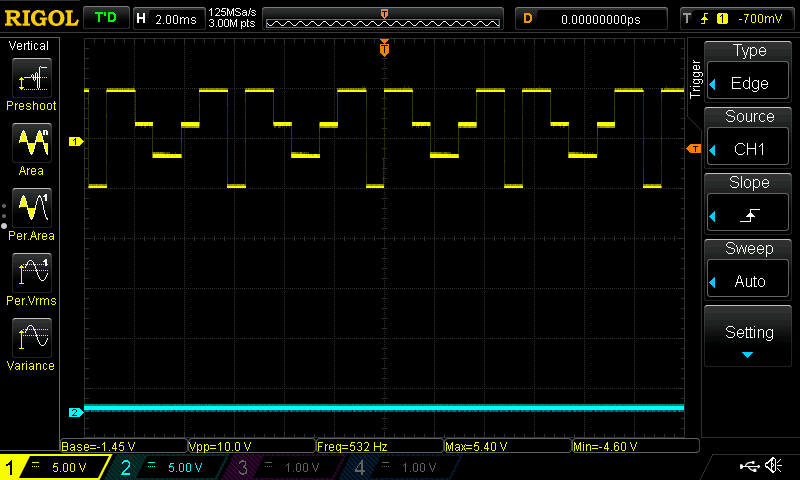Click the delay 0.00000000ps field
The image size is (800, 480).
click(591, 19)
